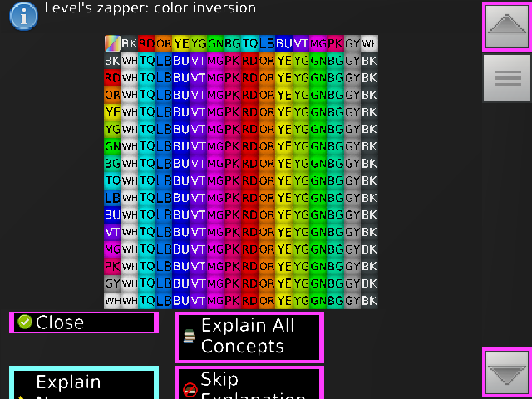Click the stacked books icon
Image resolution: width=532 pixels, height=399 pixels.
coord(190,336)
